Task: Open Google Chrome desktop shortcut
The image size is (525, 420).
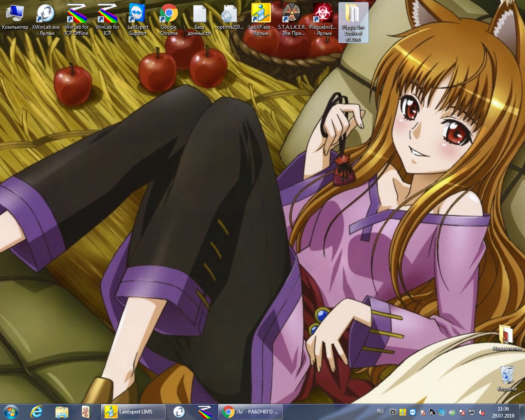Action: click(169, 19)
